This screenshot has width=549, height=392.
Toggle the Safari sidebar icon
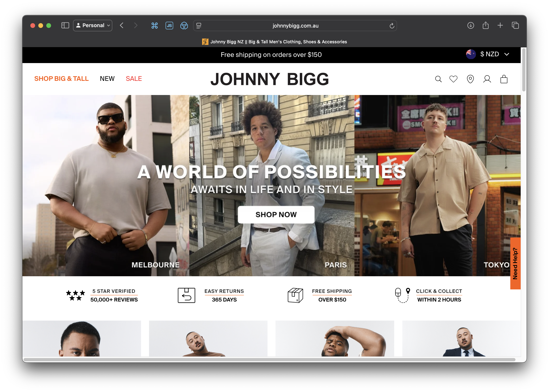click(65, 26)
